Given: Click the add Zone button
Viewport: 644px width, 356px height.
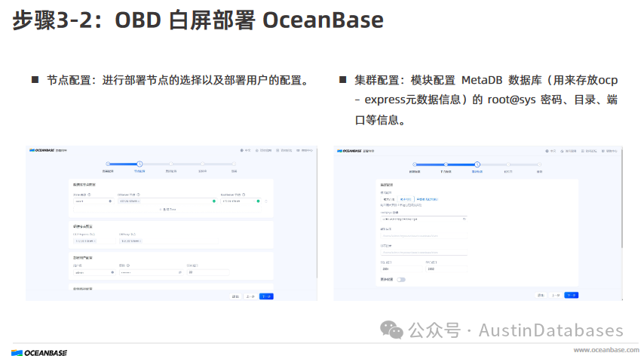Looking at the screenshot, I should point(167,210).
